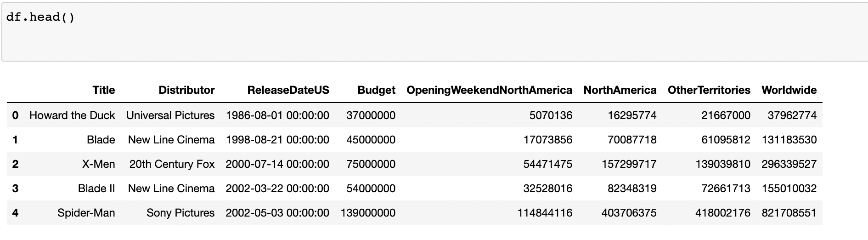Select the OpeningWeekendNorthAmerica column header
Viewport: 868px width, 240px height.
[490, 90]
